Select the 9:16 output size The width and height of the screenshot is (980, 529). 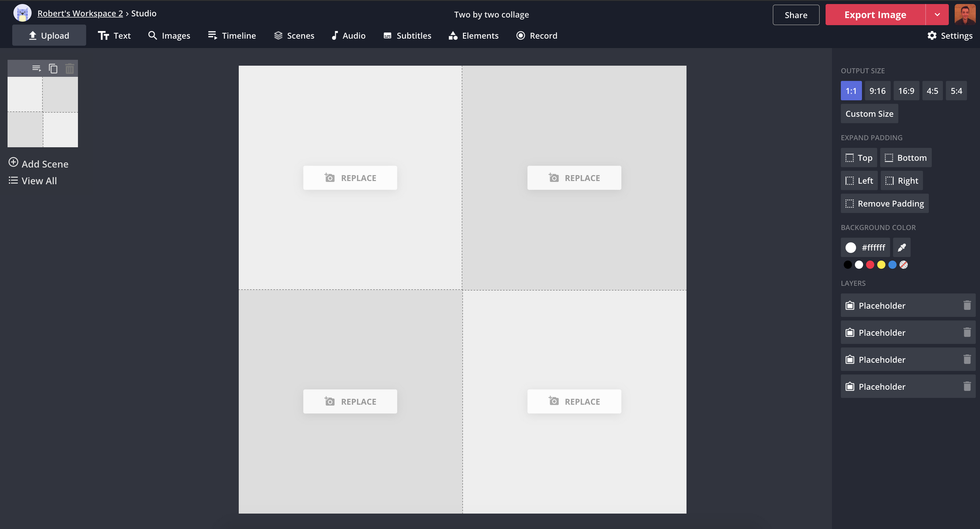click(x=878, y=91)
